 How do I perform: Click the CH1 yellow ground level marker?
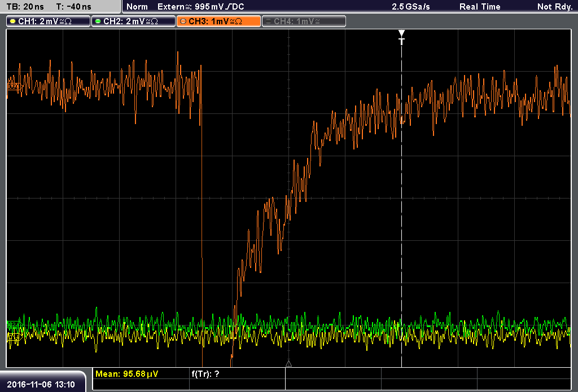click(x=15, y=336)
